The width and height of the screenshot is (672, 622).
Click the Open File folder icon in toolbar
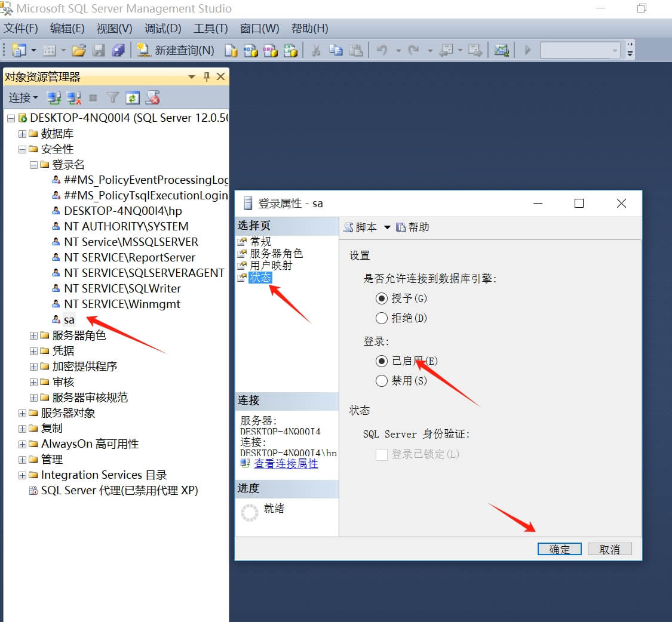[78, 51]
